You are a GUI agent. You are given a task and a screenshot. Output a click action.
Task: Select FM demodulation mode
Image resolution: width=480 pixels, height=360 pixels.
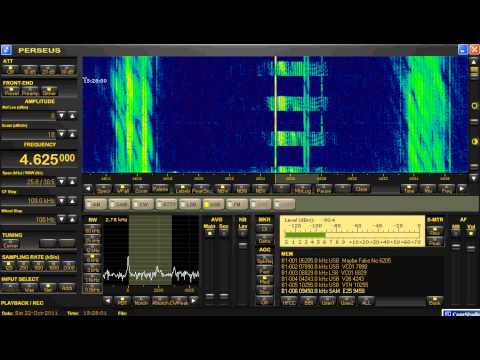(x=237, y=204)
